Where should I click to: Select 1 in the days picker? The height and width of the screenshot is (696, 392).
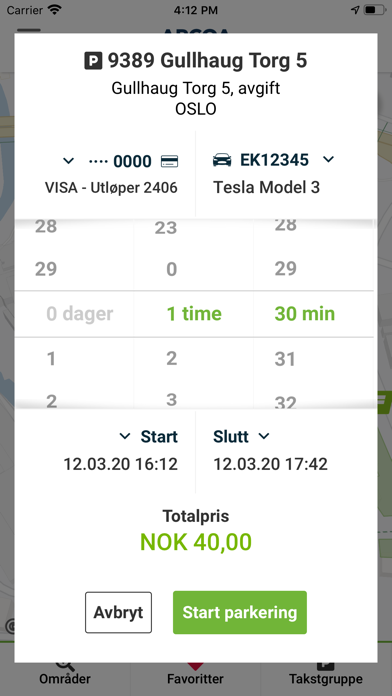51,359
